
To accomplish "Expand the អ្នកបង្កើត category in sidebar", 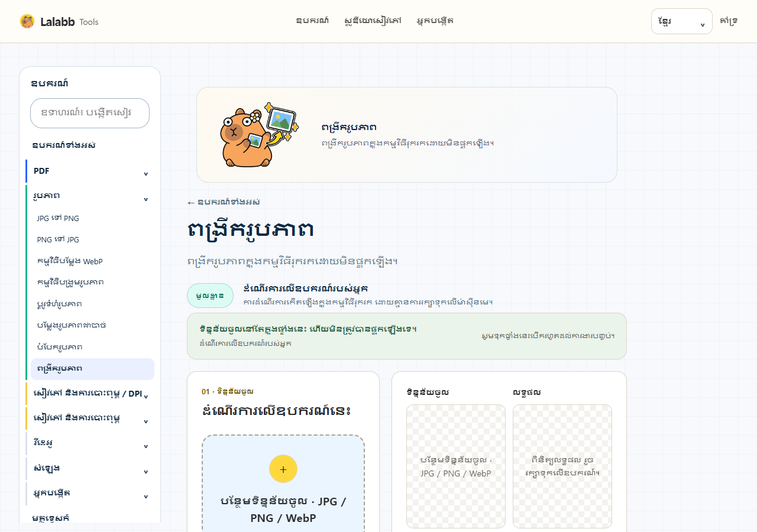I will [x=90, y=493].
